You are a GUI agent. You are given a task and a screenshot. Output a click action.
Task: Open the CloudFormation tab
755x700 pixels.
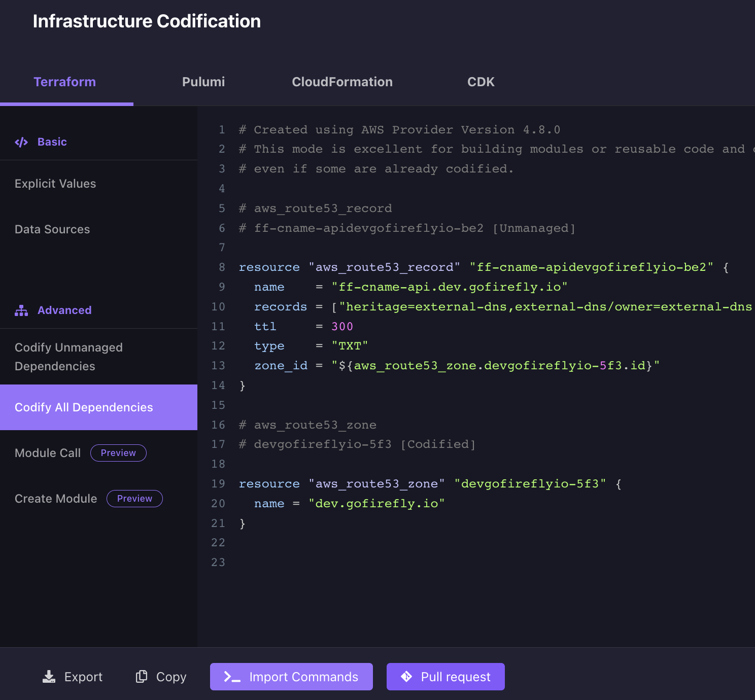(x=342, y=82)
